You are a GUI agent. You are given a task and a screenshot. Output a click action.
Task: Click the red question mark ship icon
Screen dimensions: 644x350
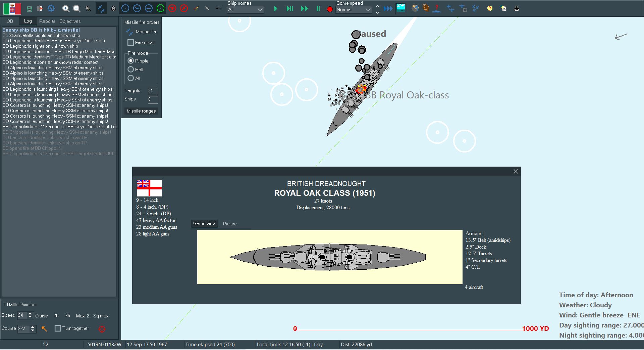point(436,9)
